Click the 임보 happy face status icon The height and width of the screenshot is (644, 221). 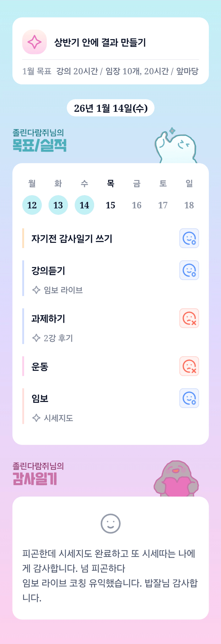click(x=189, y=398)
